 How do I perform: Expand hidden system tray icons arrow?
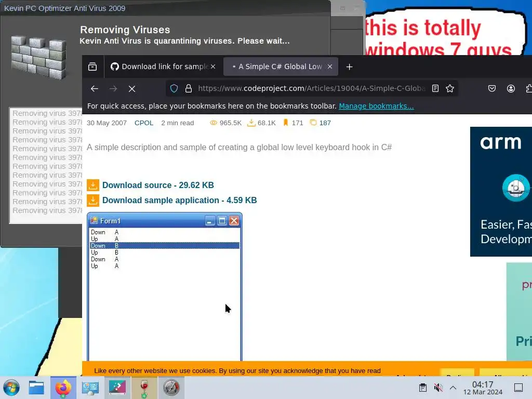pos(453,388)
